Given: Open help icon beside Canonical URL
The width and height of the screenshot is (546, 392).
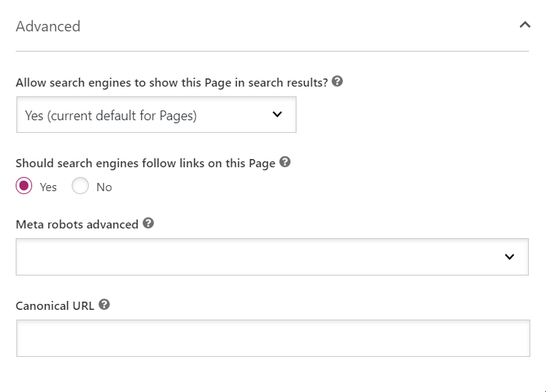Looking at the screenshot, I should click(x=104, y=305).
